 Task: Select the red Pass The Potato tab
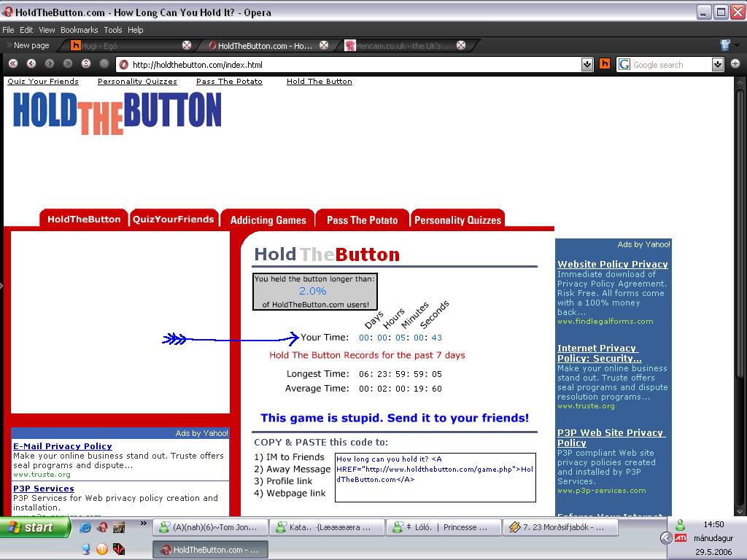362,219
